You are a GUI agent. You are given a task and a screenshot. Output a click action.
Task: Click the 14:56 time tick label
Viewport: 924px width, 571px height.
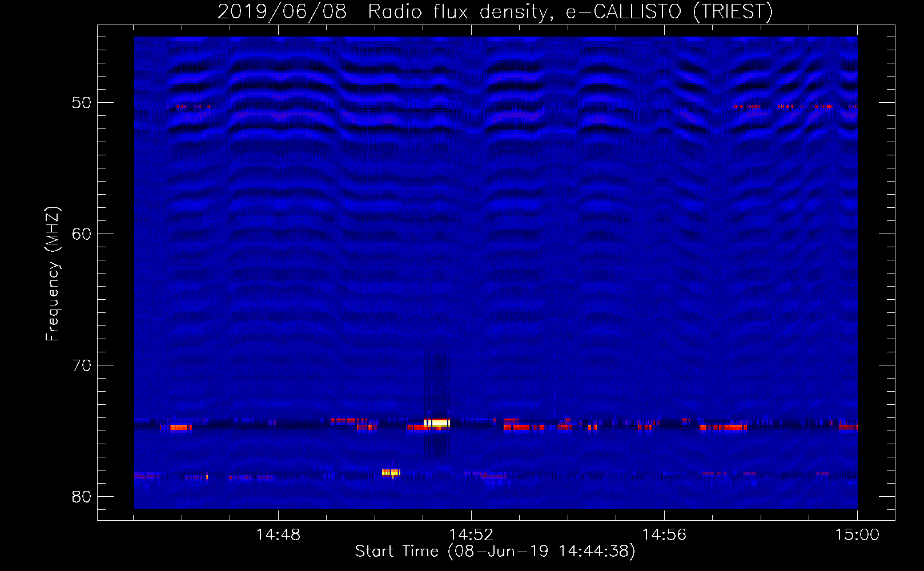coord(664,535)
